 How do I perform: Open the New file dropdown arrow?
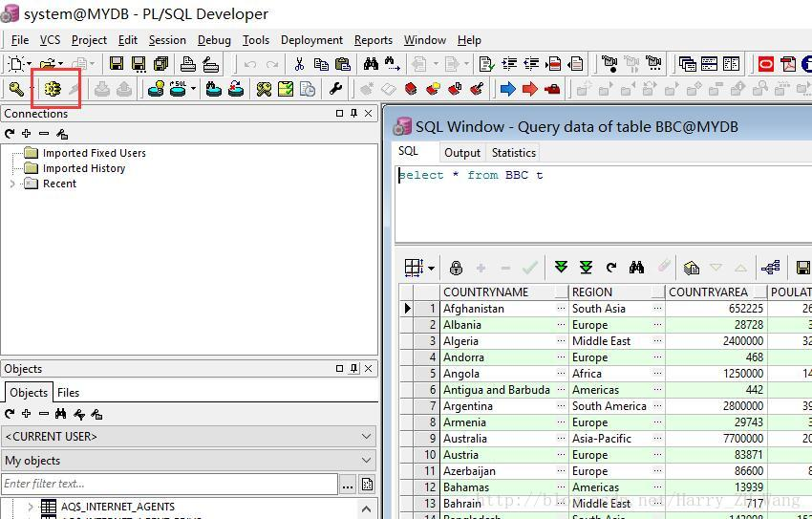point(29,64)
